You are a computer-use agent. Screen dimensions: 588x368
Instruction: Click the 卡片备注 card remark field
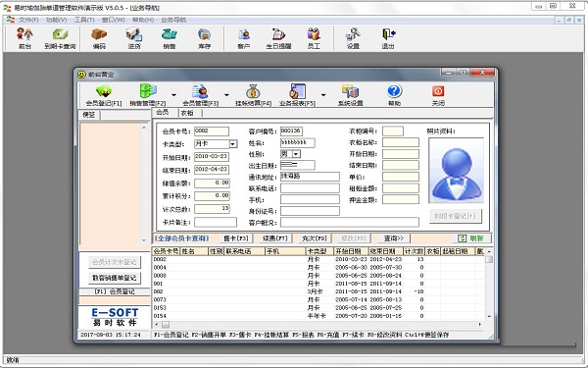pos(216,223)
